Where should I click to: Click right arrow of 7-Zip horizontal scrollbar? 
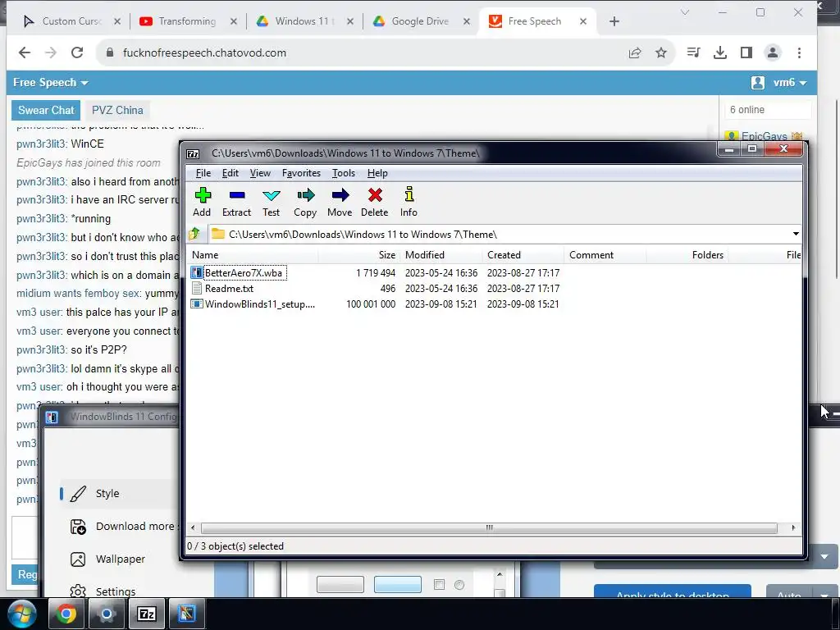793,527
